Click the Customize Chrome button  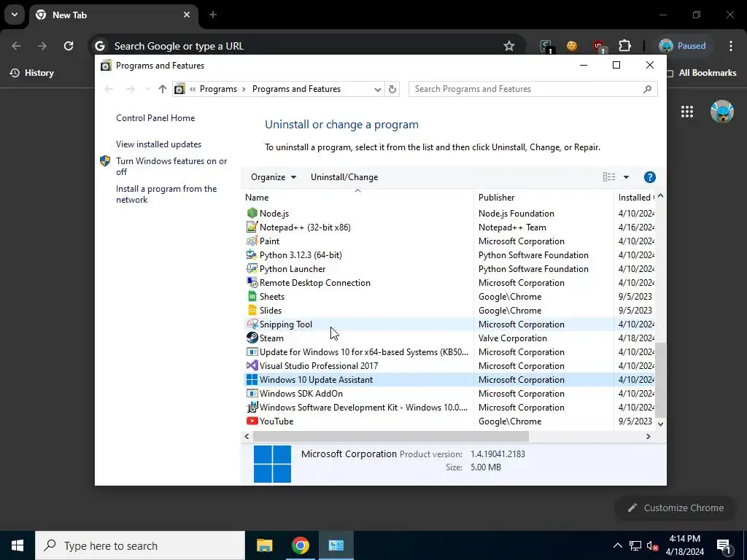[x=676, y=508]
